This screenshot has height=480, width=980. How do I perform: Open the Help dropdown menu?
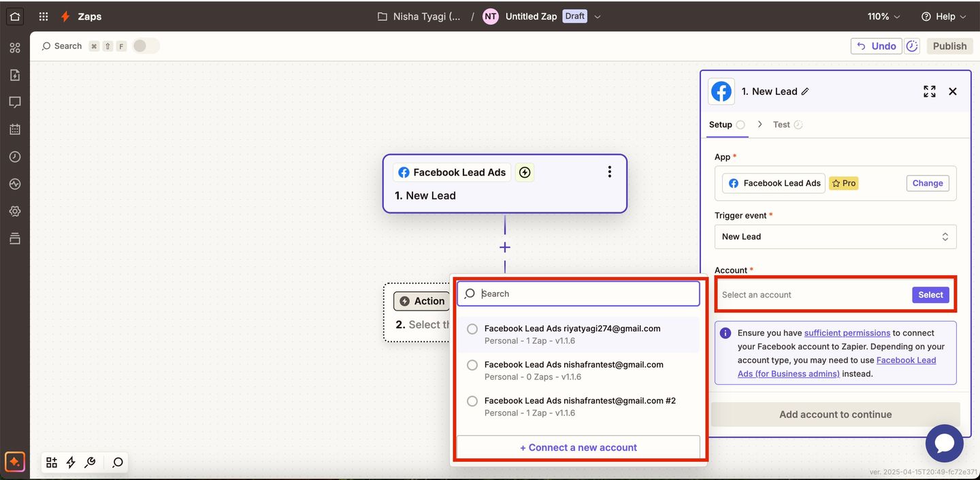point(943,16)
